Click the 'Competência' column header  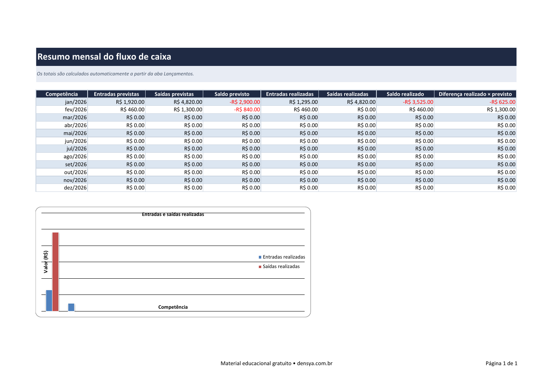(62, 94)
